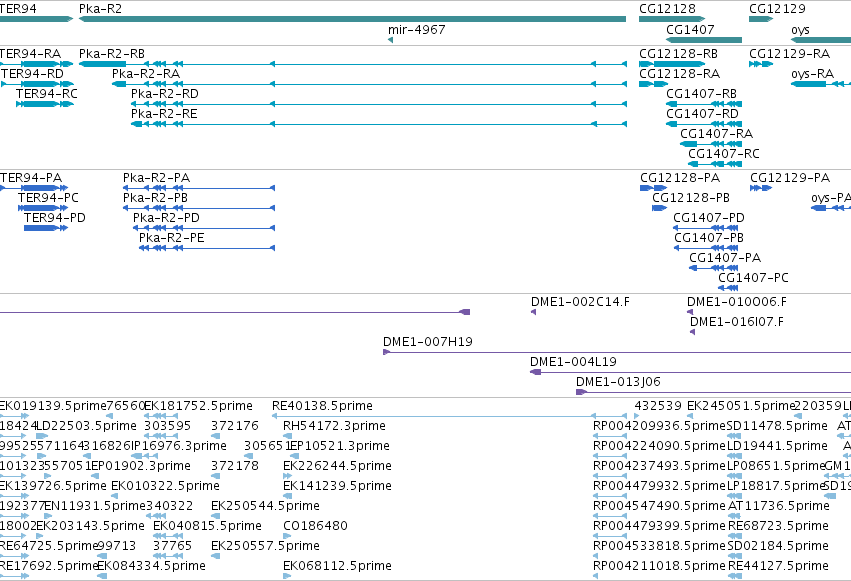Select TER94-RD transcript label
851x581 pixels.
pyautogui.click(x=32, y=74)
